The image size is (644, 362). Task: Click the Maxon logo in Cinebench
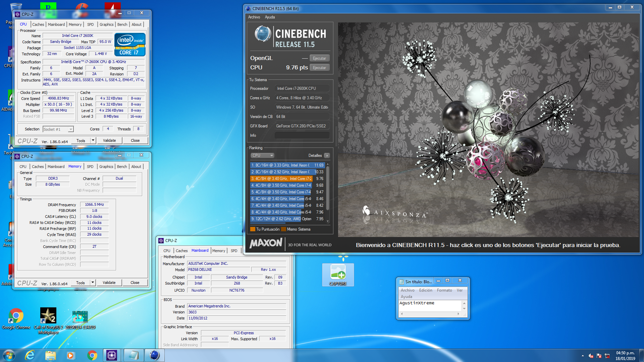click(266, 243)
